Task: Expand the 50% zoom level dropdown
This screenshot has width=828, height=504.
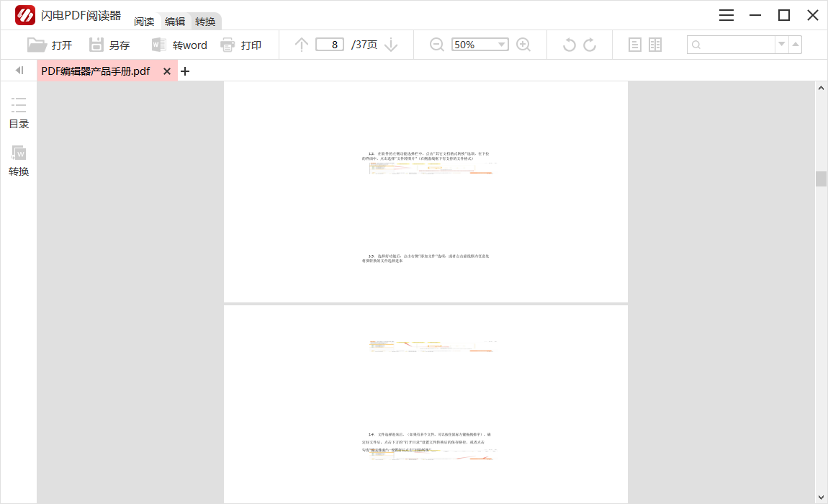Action: click(x=502, y=45)
